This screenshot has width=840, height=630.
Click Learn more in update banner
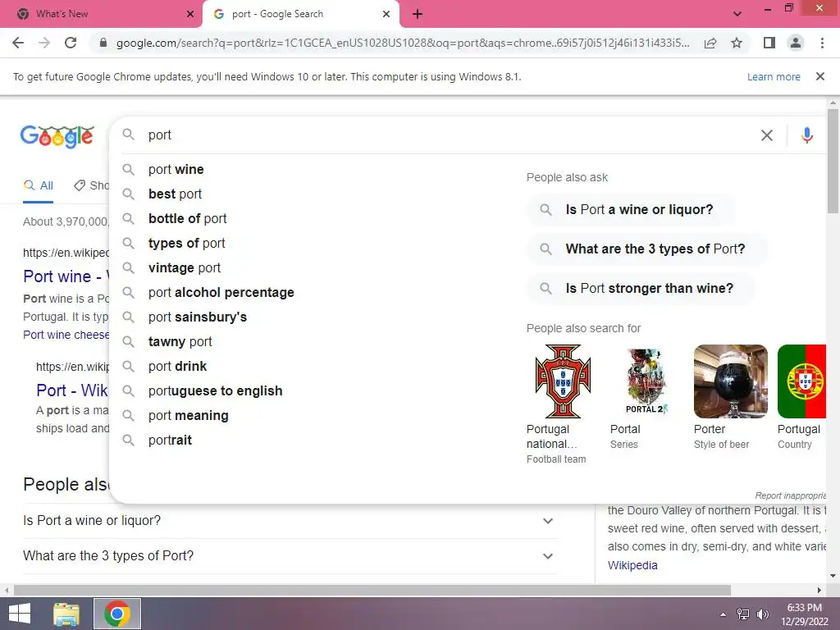[x=773, y=76]
